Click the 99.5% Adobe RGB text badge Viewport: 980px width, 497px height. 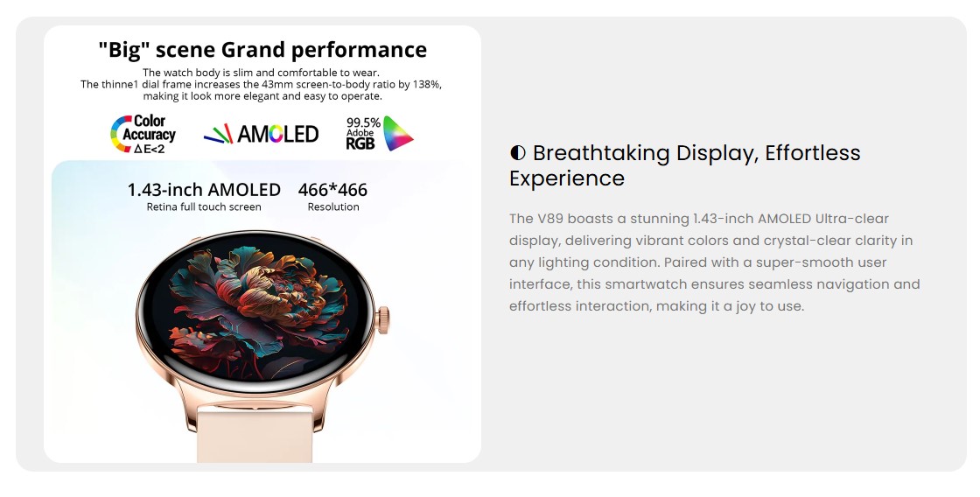(x=363, y=134)
